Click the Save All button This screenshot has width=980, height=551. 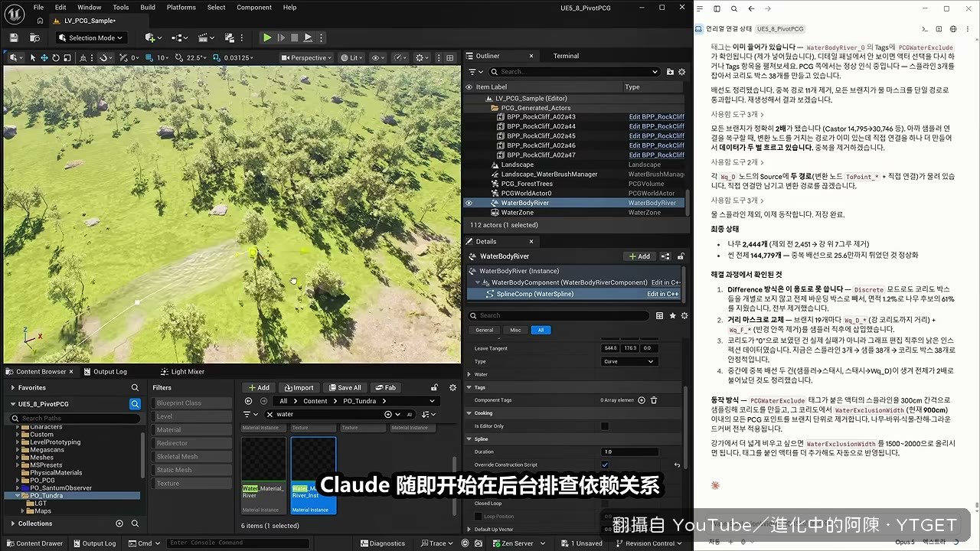click(x=344, y=387)
